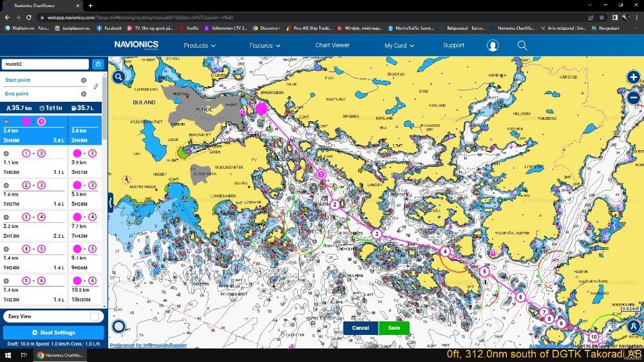The width and height of the screenshot is (644, 362).
Task: Swap start and end points
Action: coord(96,87)
